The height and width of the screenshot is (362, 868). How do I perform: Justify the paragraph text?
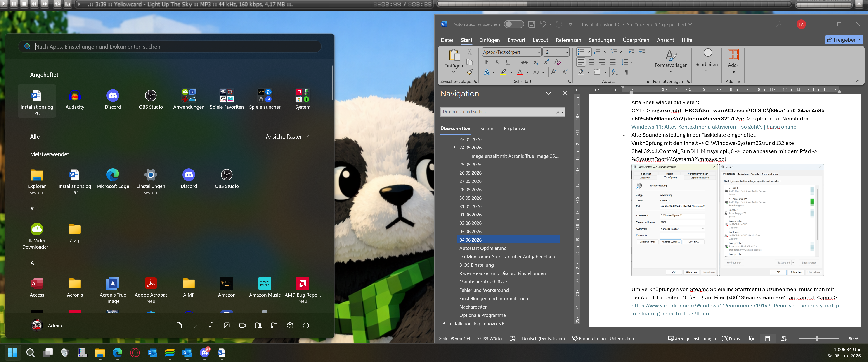coord(613,62)
